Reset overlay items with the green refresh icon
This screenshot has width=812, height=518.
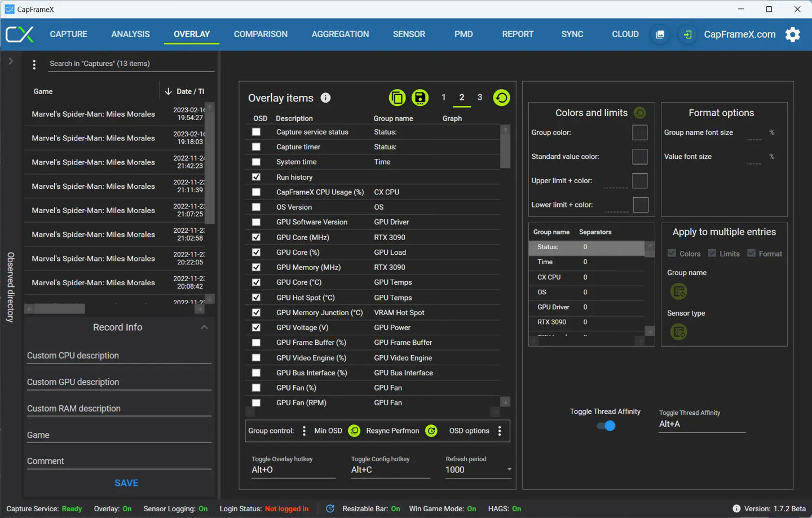point(501,98)
